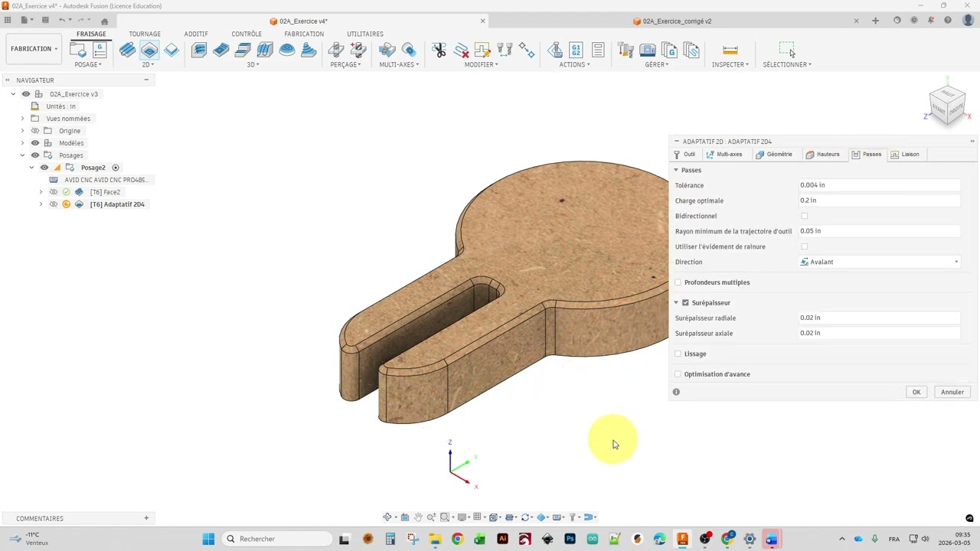Open the simulate toolpath icon in Actions
Viewport: 980px width, 551px height.
(x=554, y=50)
